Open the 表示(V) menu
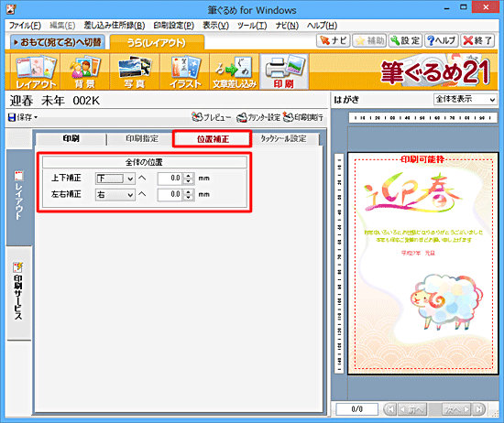 215,26
